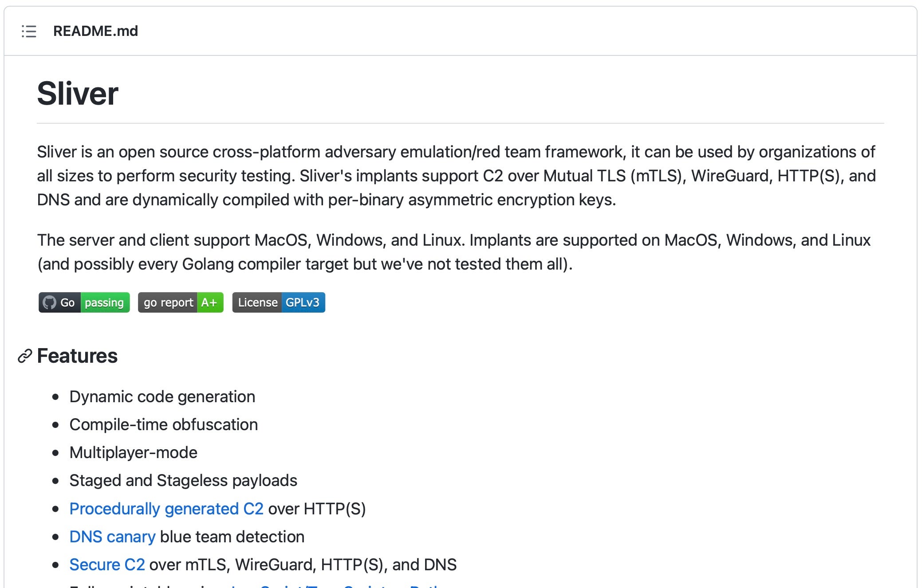This screenshot has width=922, height=588.
Task: Open the README table of contents icon
Action: click(29, 31)
